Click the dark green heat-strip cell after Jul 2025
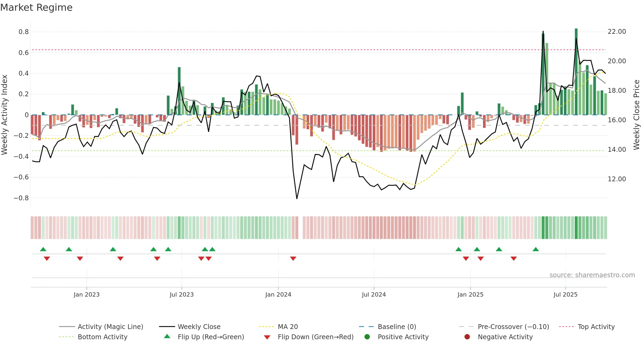644x362 pixels. 576,228
